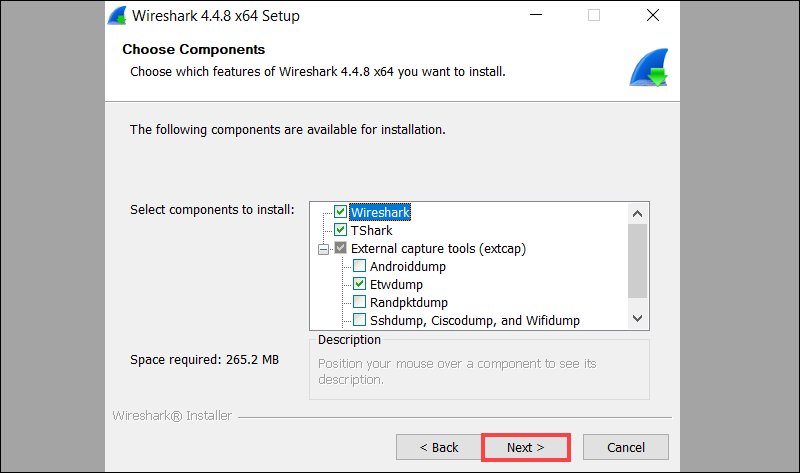Select the Randpktdump item label
The image size is (800, 473).
[409, 303]
